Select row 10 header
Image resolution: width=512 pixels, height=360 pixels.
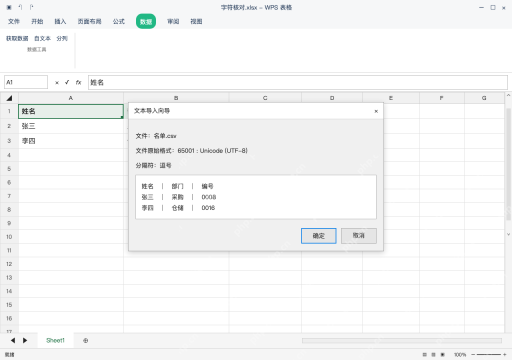pos(9,237)
